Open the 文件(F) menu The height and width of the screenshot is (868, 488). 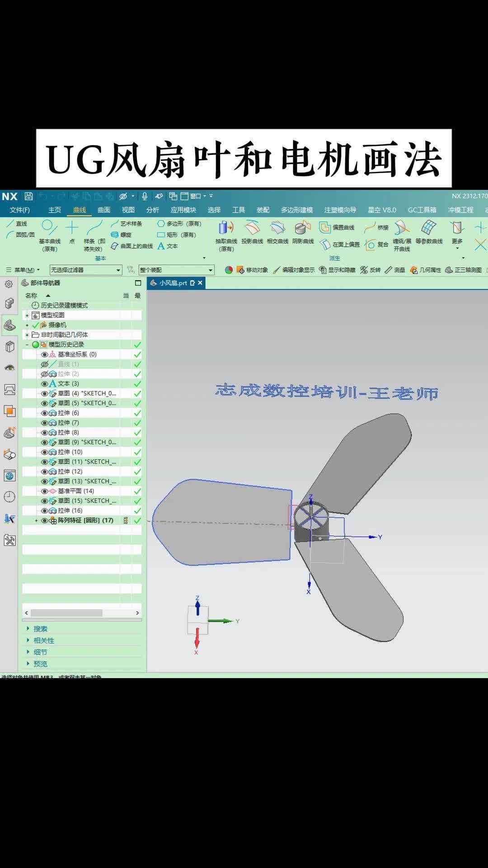(19, 210)
